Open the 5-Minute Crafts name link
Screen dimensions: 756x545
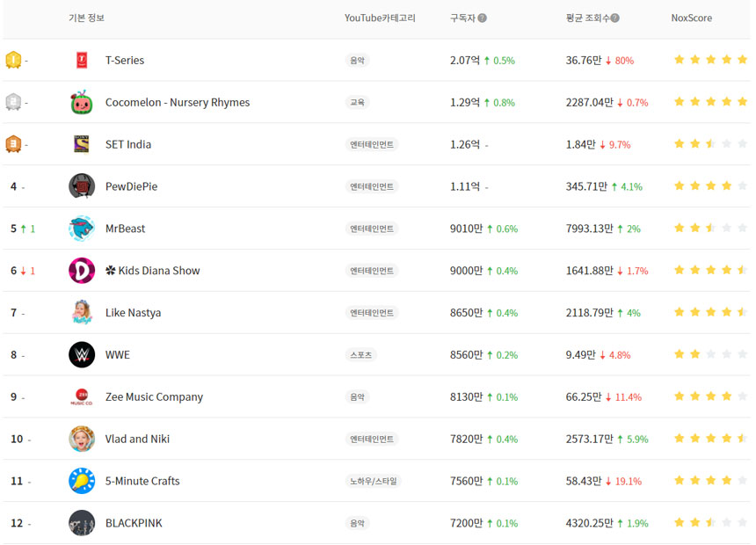click(142, 481)
